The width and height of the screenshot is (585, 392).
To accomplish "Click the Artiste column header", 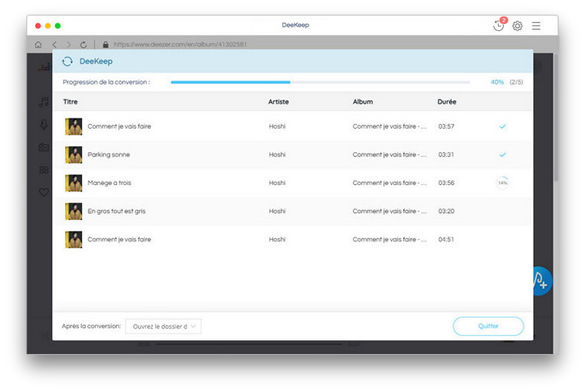I will click(x=279, y=102).
